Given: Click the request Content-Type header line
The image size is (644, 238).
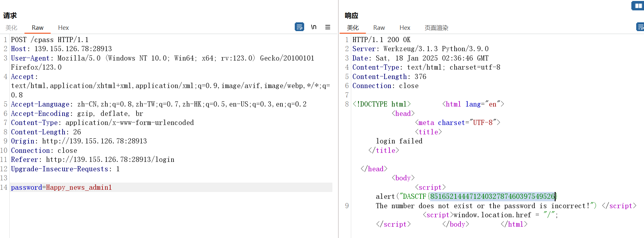Looking at the screenshot, I should [x=102, y=123].
